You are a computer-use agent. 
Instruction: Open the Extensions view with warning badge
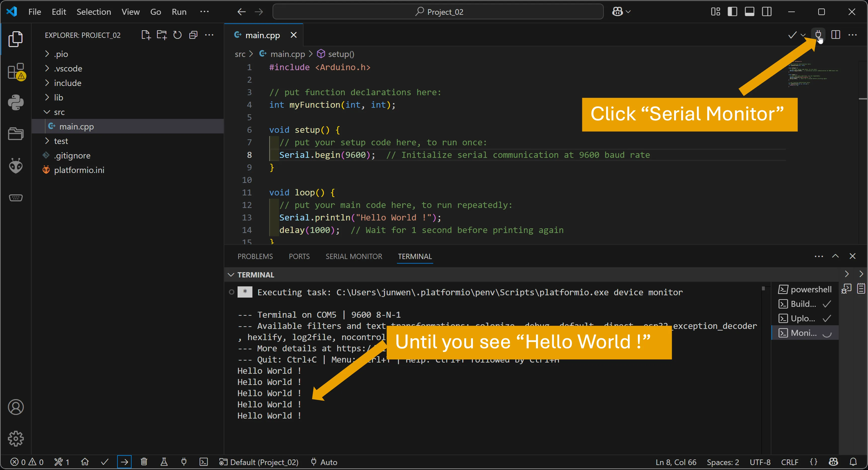[16, 71]
